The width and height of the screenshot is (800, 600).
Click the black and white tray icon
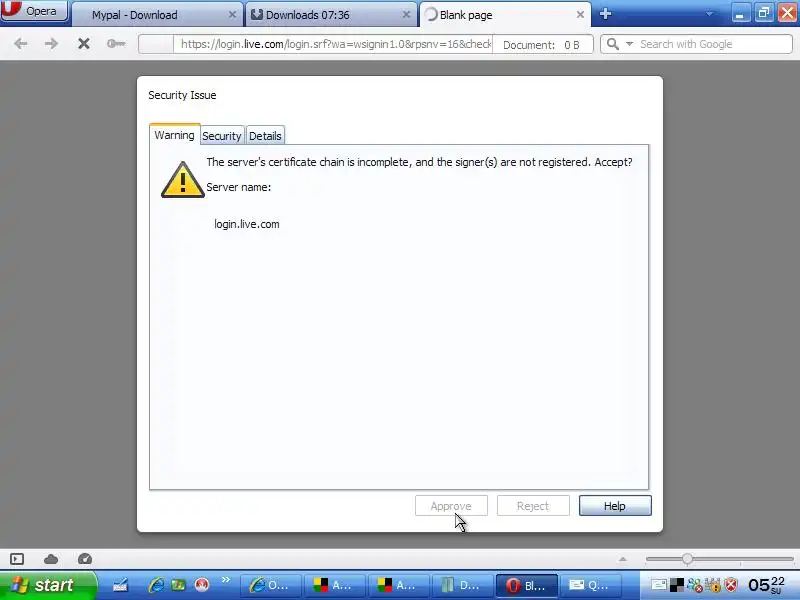[x=677, y=585]
